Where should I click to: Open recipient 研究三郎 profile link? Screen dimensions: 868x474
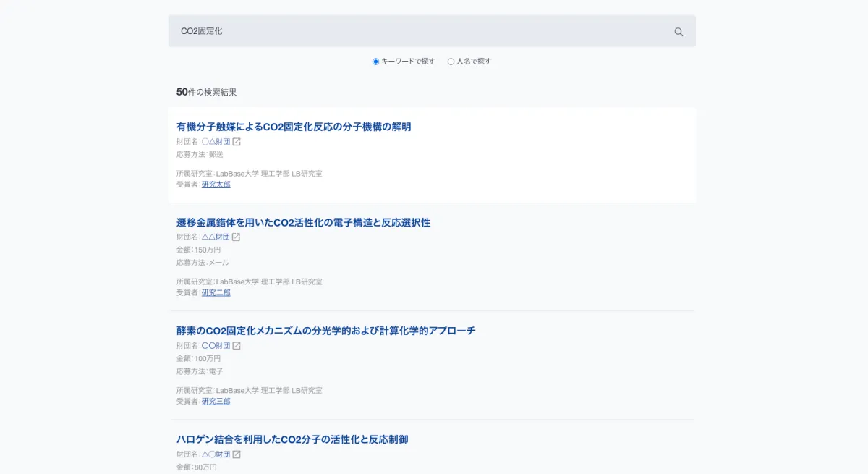click(216, 402)
